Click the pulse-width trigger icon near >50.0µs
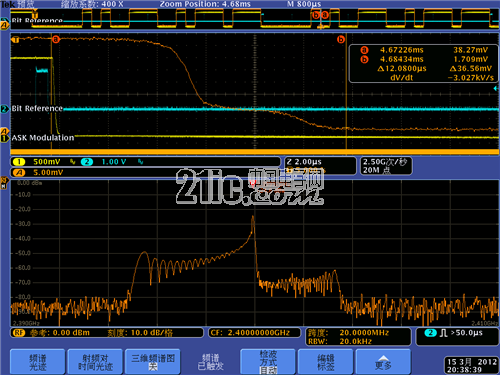 443,333
